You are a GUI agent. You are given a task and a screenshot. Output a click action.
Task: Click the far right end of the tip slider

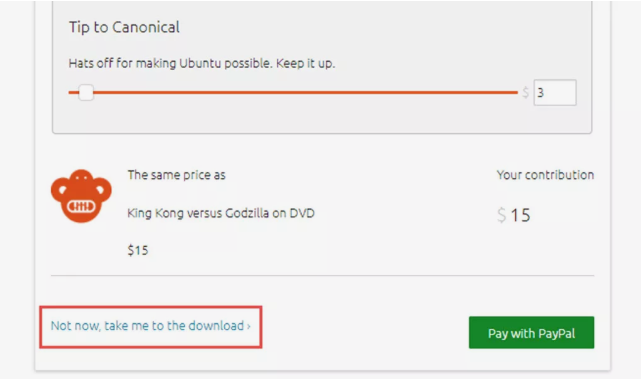click(x=515, y=92)
